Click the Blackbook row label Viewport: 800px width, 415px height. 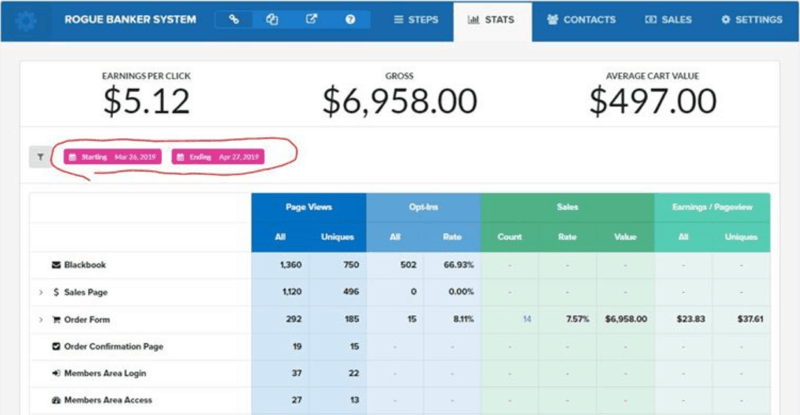(85, 265)
